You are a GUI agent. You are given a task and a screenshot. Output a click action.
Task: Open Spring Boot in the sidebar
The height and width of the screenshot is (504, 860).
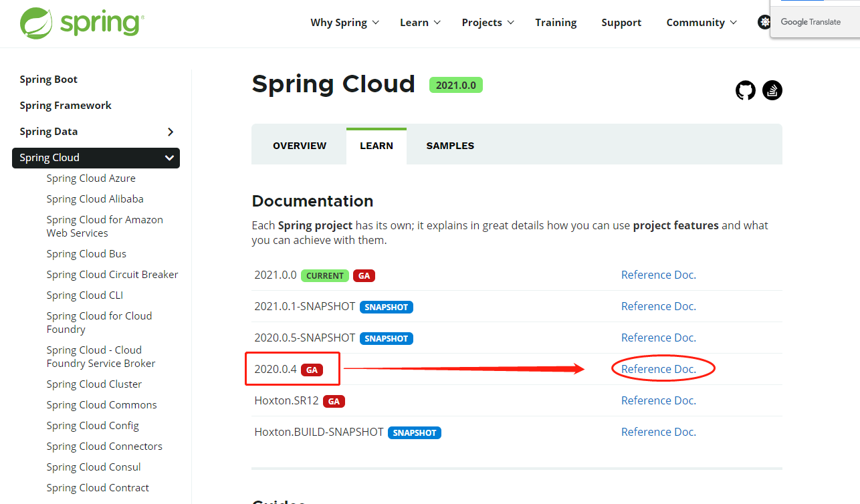[48, 80]
